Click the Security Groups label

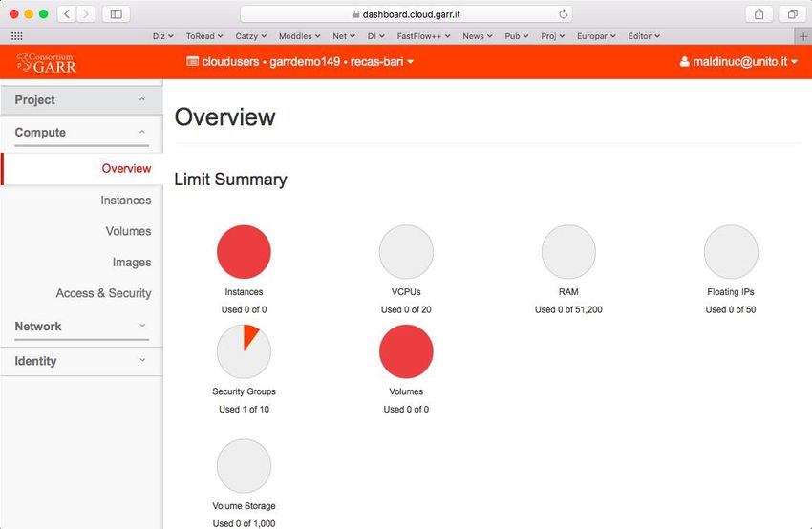244,391
